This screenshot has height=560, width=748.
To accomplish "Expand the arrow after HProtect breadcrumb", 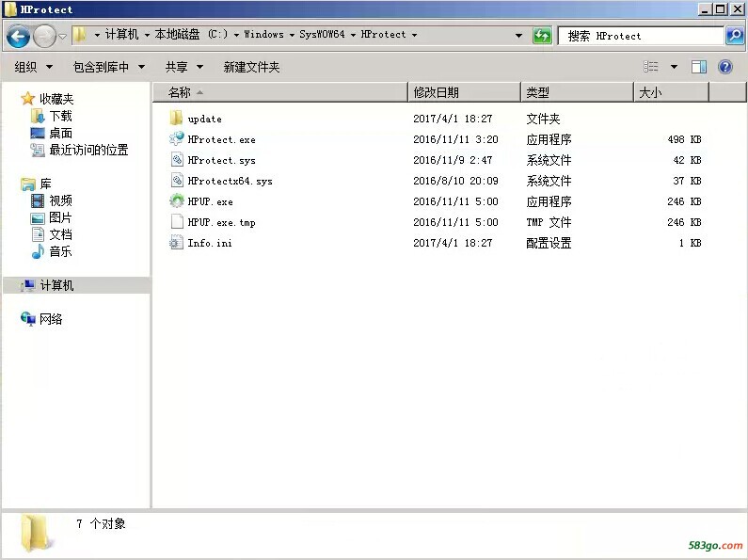I will coord(414,35).
